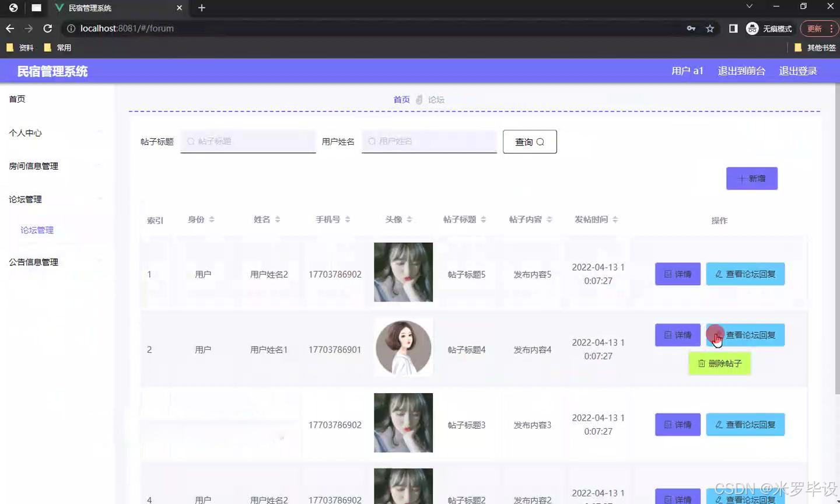Click the 退出到前台 link
840x504 pixels.
coord(741,71)
